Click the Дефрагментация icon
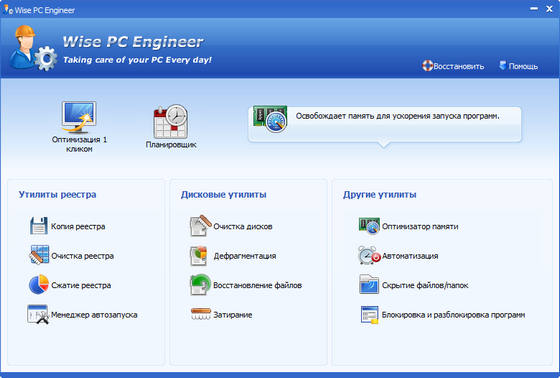This screenshot has height=378, width=560. (x=199, y=255)
